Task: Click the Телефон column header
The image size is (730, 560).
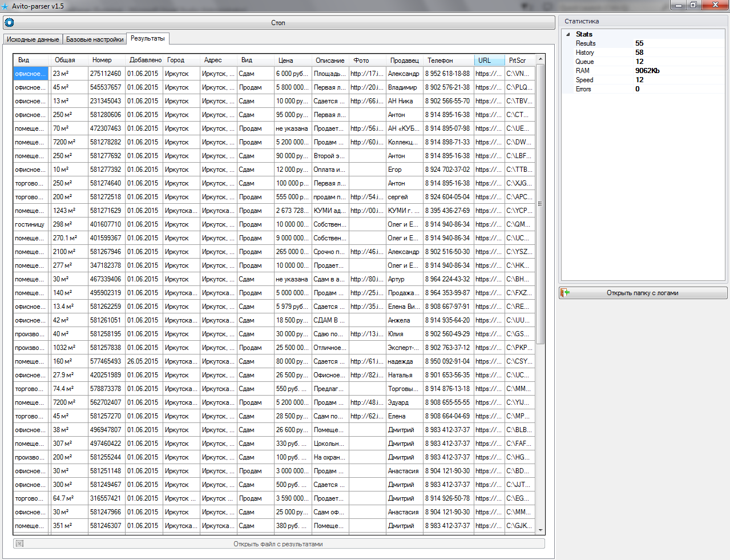Action: (x=440, y=60)
